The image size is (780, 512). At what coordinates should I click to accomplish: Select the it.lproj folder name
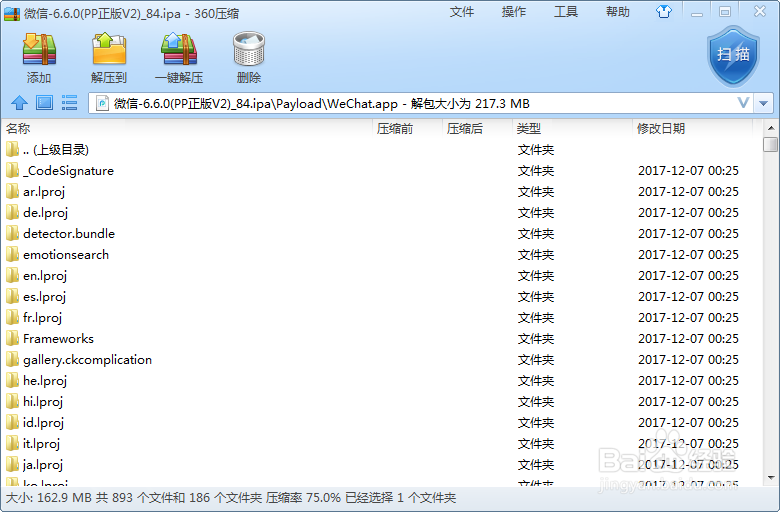41,443
